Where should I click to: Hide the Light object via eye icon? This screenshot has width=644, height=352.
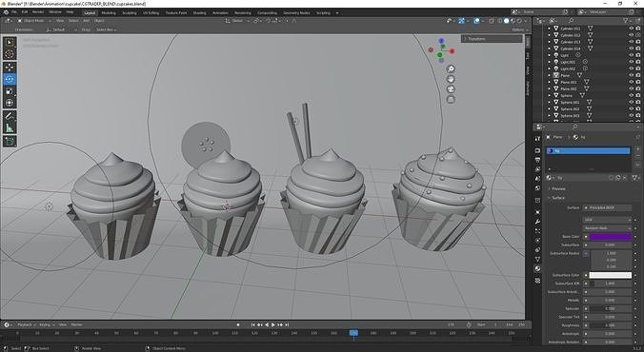coord(632,55)
